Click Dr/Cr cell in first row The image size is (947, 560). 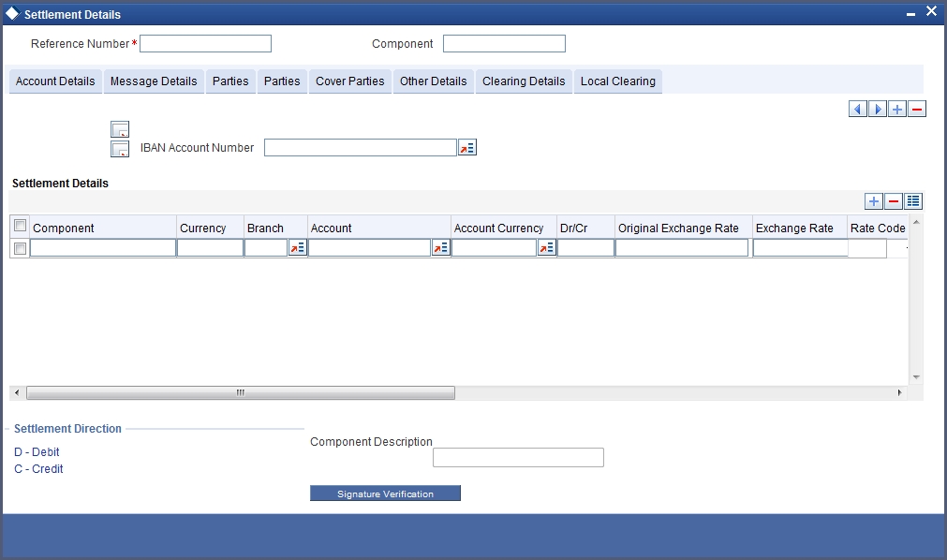pos(585,248)
